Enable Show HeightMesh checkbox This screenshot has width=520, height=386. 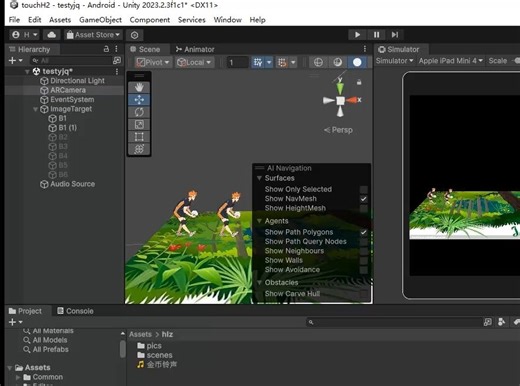pyautogui.click(x=364, y=208)
